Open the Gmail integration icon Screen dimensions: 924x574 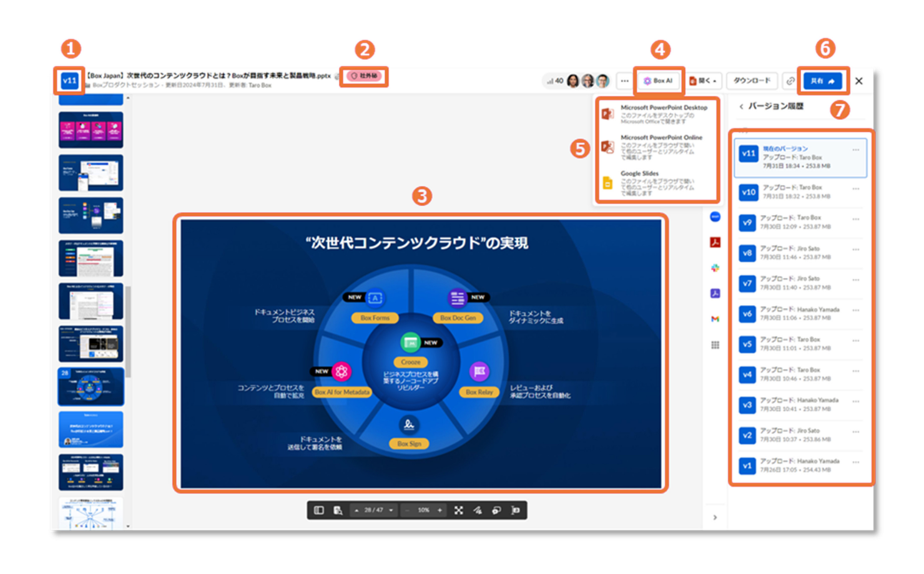pos(715,319)
